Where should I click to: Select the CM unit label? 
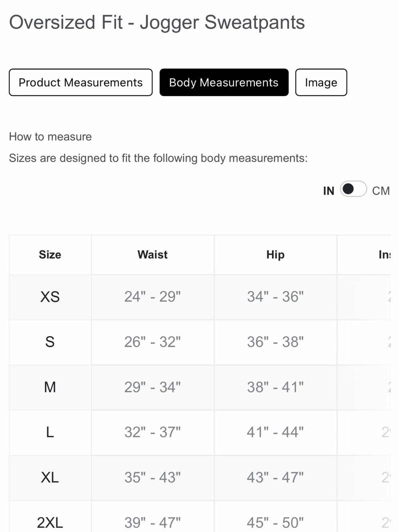tap(381, 191)
